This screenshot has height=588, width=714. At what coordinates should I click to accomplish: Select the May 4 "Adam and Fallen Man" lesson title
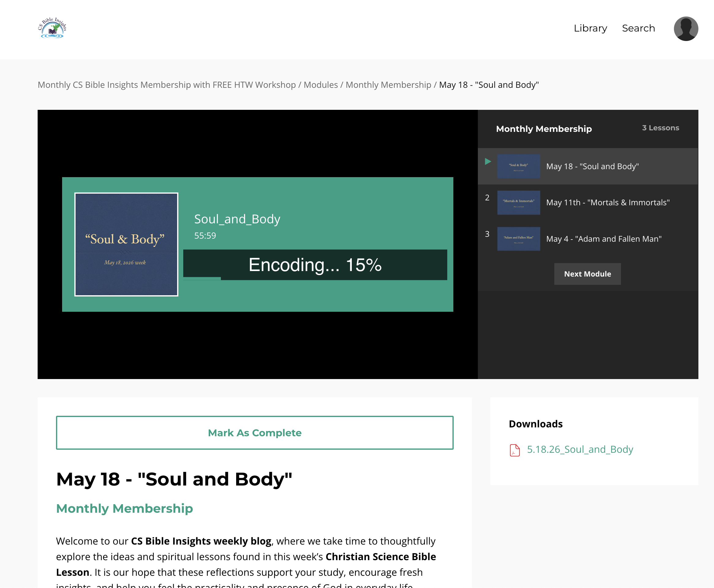tap(604, 239)
